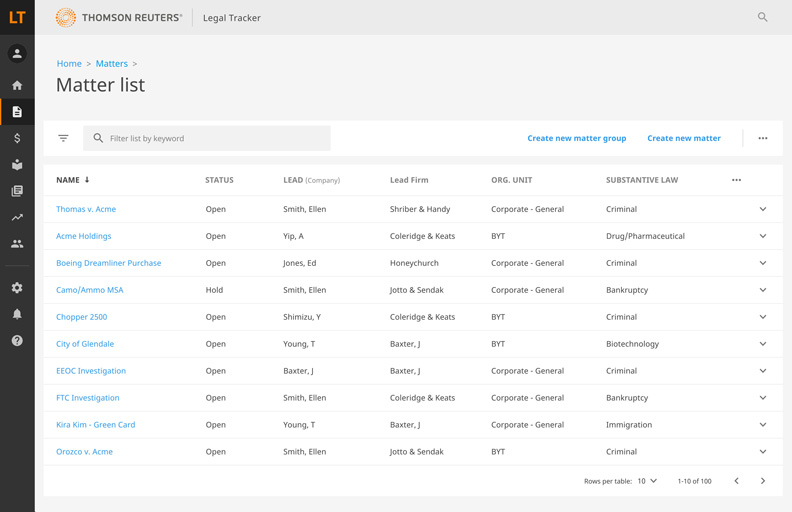Open the dollar sign billing icon
Image resolution: width=792 pixels, height=512 pixels.
click(x=17, y=138)
